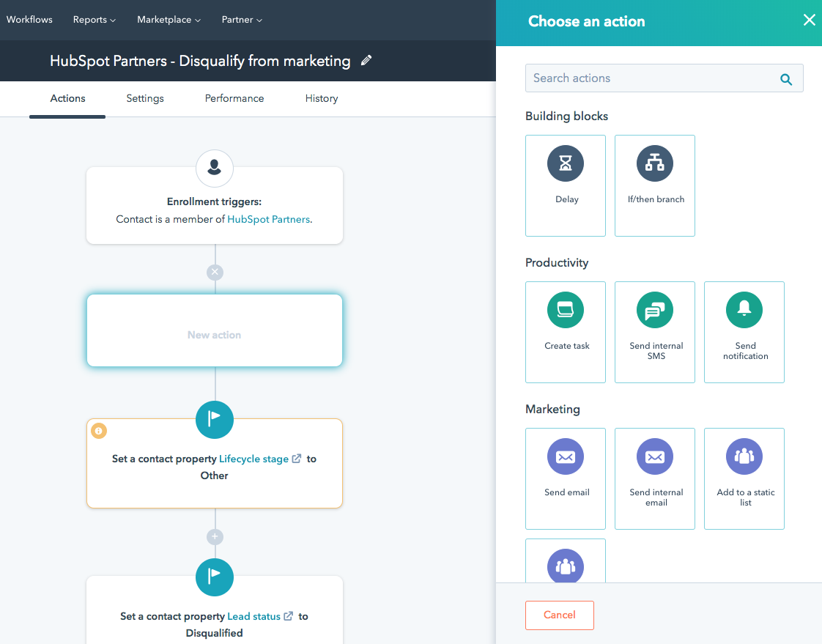The image size is (822, 644).
Task: Open the Performance tab
Action: [234, 99]
